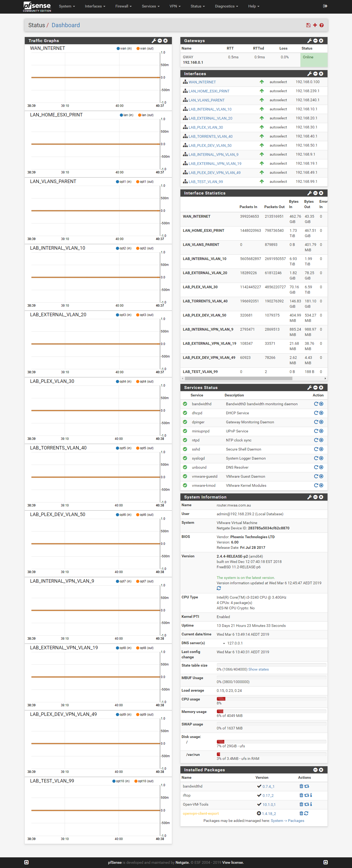This screenshot has width=352, height=868.
Task: Open the wrench settings on Traffic Graphs widget
Action: 154,41
